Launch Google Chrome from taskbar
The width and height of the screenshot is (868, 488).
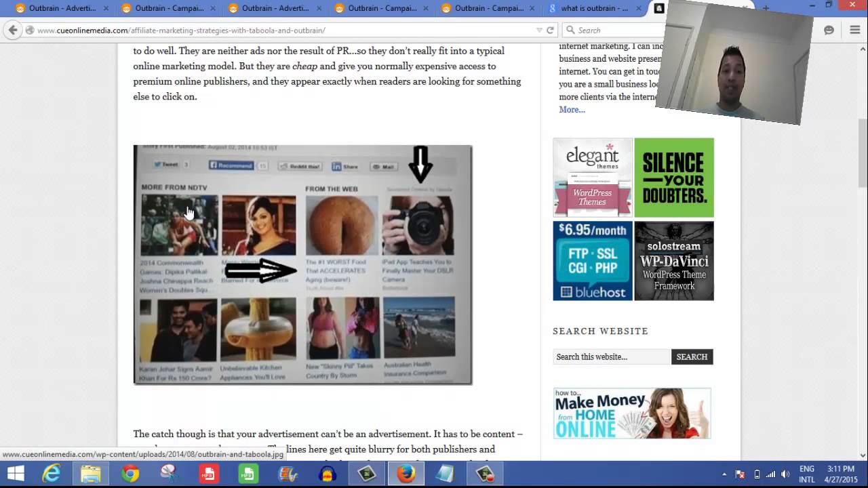pyautogui.click(x=130, y=474)
